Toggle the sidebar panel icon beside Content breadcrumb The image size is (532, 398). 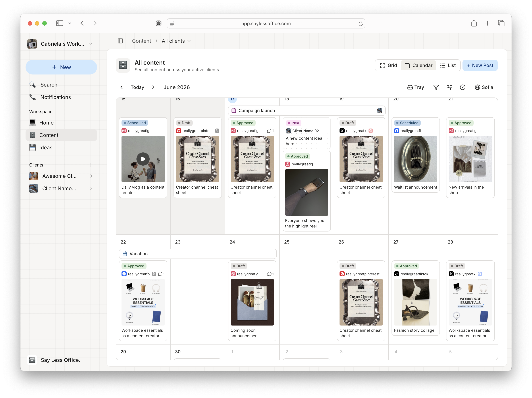(x=120, y=41)
